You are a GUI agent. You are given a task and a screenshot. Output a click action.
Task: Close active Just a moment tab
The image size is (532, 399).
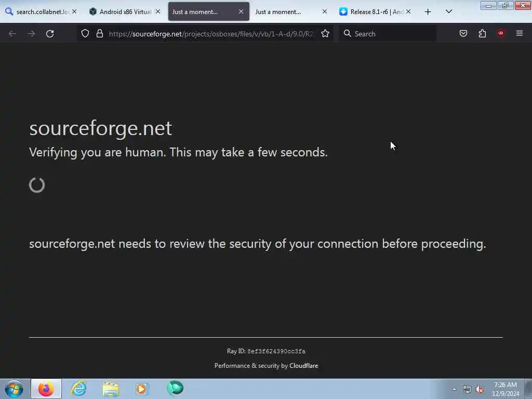point(241,11)
